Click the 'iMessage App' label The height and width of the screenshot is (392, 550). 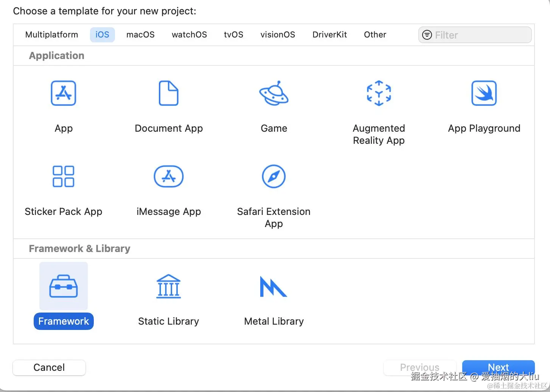(x=169, y=212)
